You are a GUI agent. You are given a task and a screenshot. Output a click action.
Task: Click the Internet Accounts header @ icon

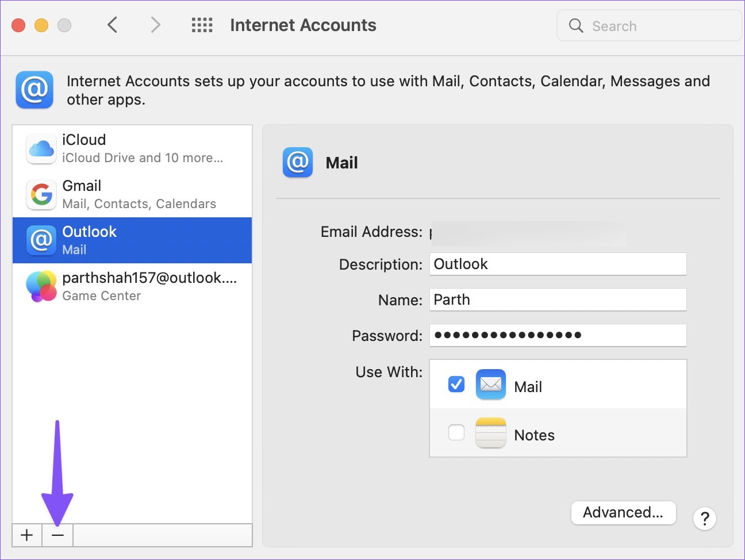(x=34, y=90)
